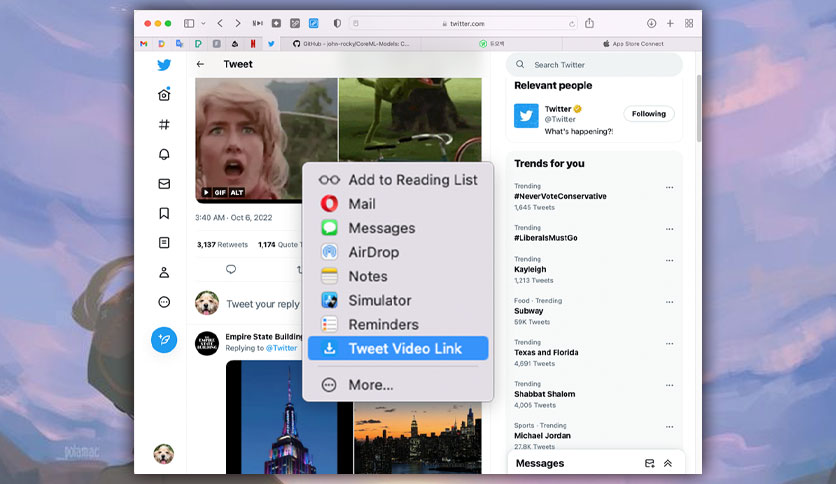Screen dimensions: 836x484
Task: Go back using the Tweet header arrow
Action: click(x=200, y=64)
